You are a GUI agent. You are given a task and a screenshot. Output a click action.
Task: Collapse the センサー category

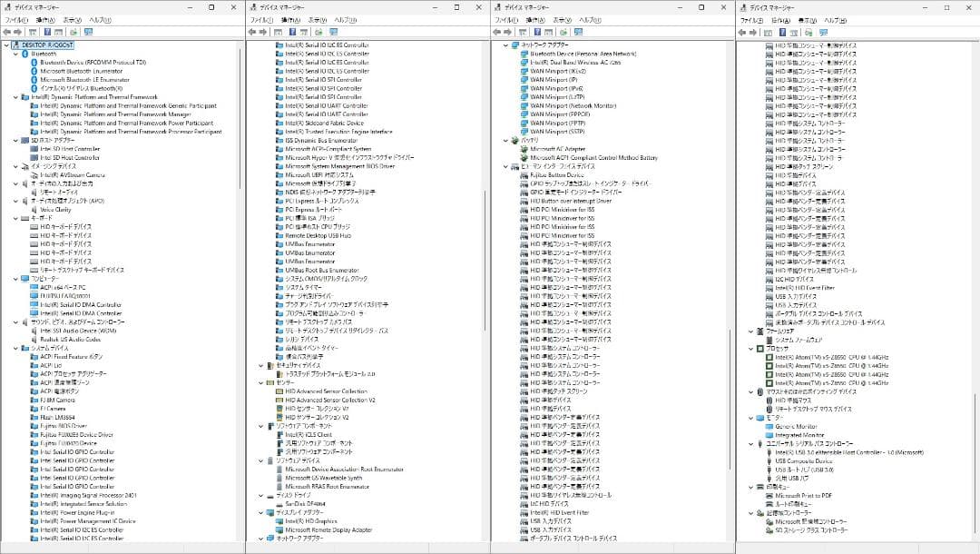(x=261, y=382)
